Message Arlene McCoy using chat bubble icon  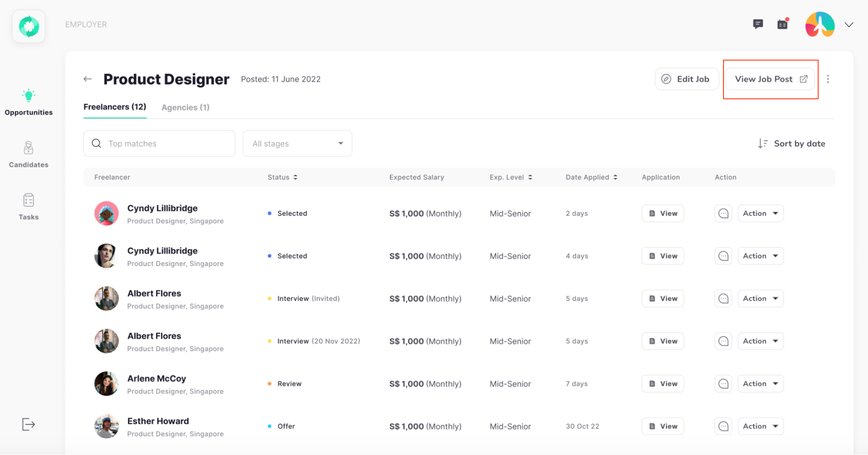pos(723,384)
